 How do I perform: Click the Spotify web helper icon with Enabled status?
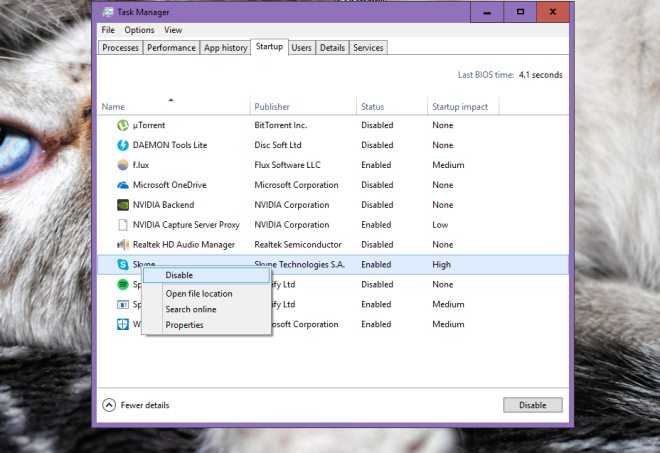pos(122,304)
